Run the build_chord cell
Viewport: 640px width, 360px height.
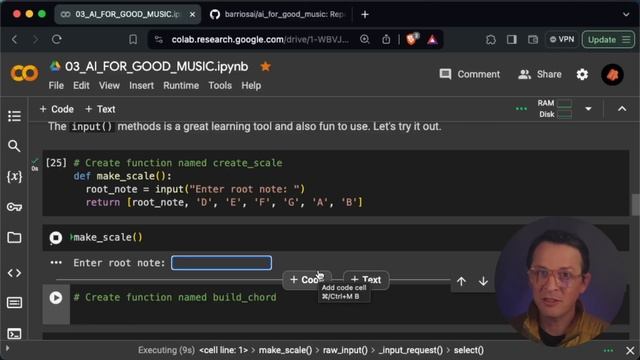tap(56, 298)
